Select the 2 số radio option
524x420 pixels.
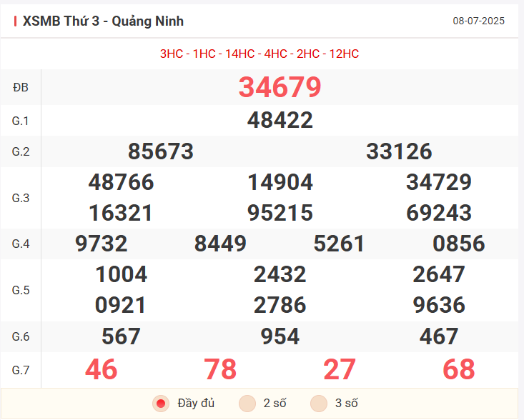[x=247, y=404]
